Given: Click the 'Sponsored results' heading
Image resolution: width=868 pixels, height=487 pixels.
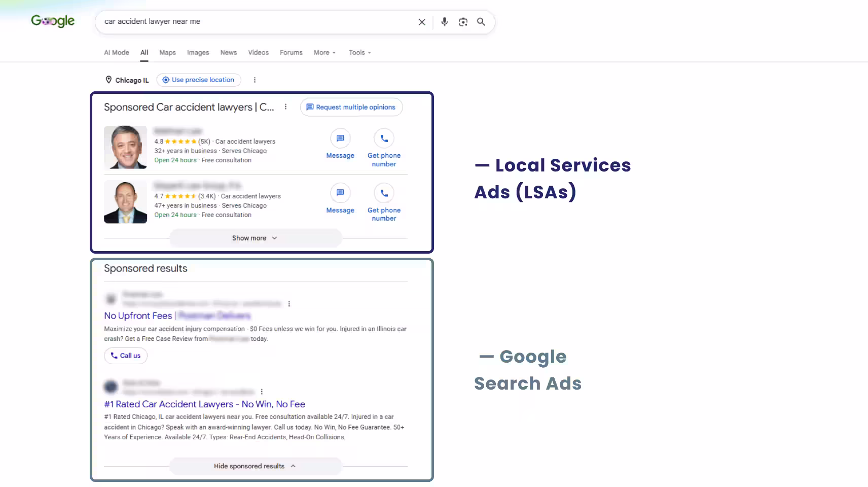Looking at the screenshot, I should [146, 268].
